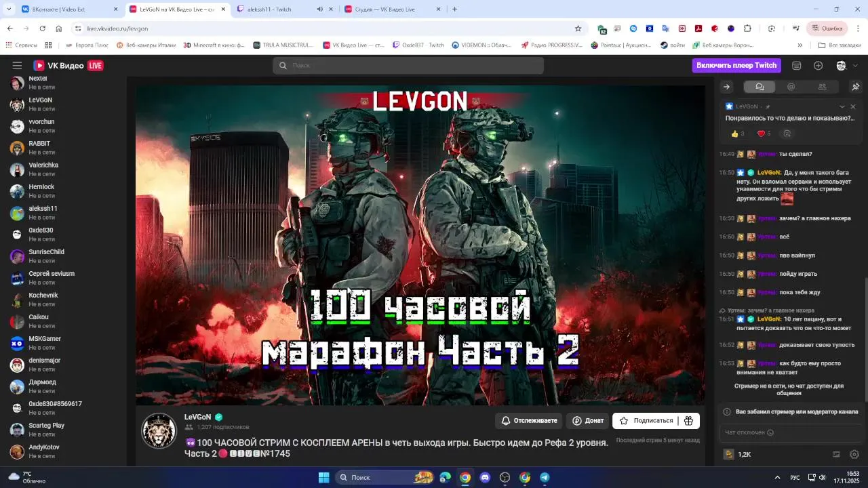Open TRULA MUSICTRUI bookmark
The height and width of the screenshot is (488, 868).
point(283,45)
